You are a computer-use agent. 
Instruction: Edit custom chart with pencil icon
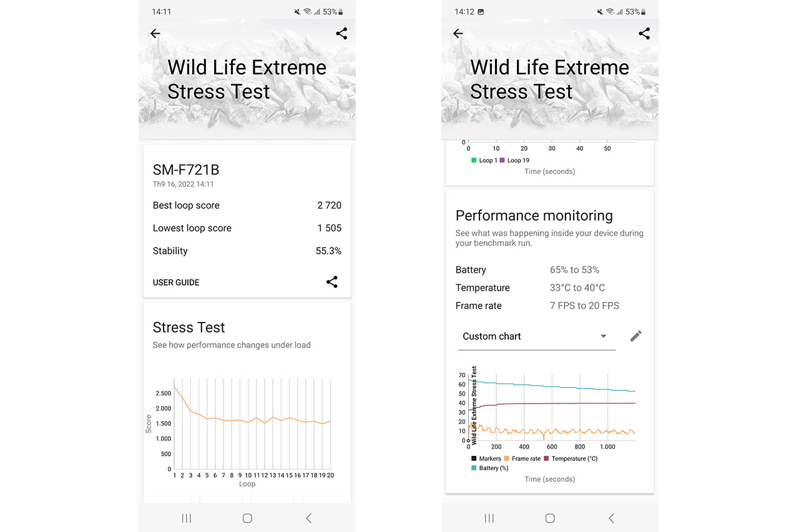636,336
